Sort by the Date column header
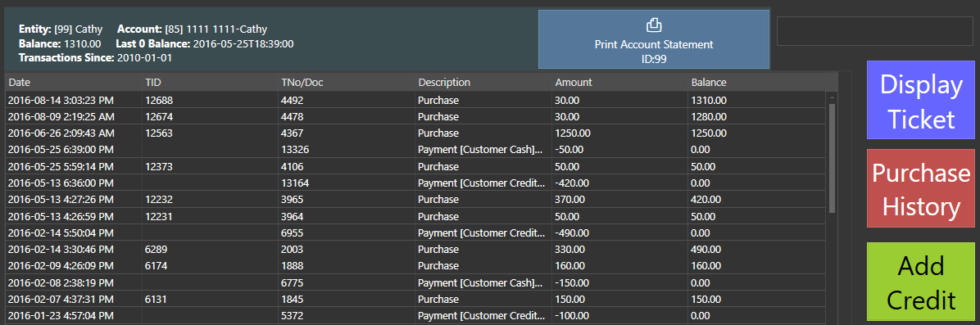Screen dimensions: 980x325 click(75, 83)
